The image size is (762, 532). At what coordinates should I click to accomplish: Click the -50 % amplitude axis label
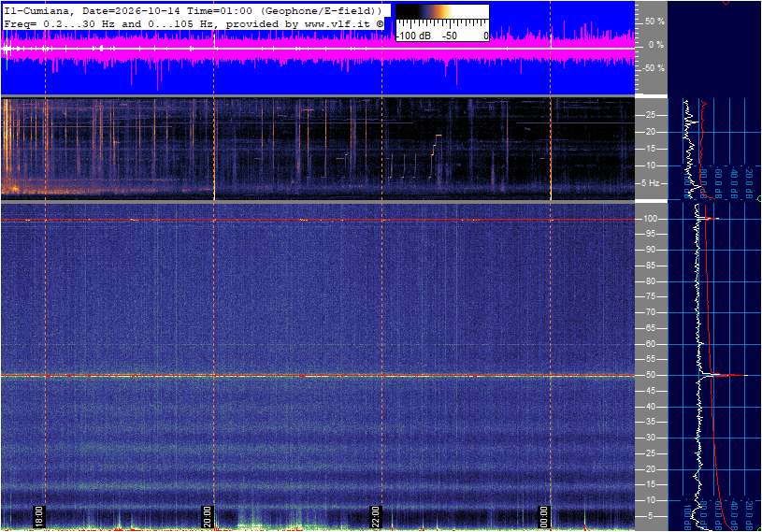[x=654, y=68]
